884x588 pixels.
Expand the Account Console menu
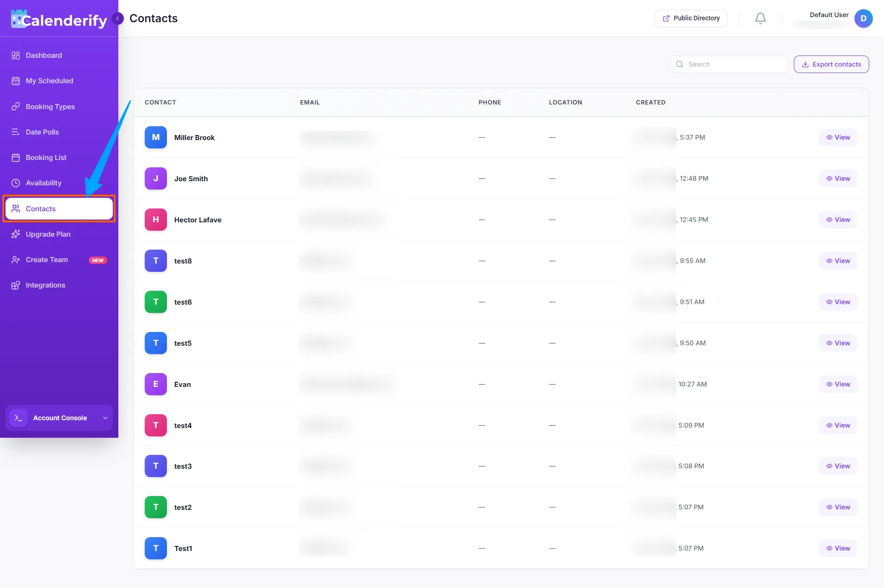click(x=59, y=418)
